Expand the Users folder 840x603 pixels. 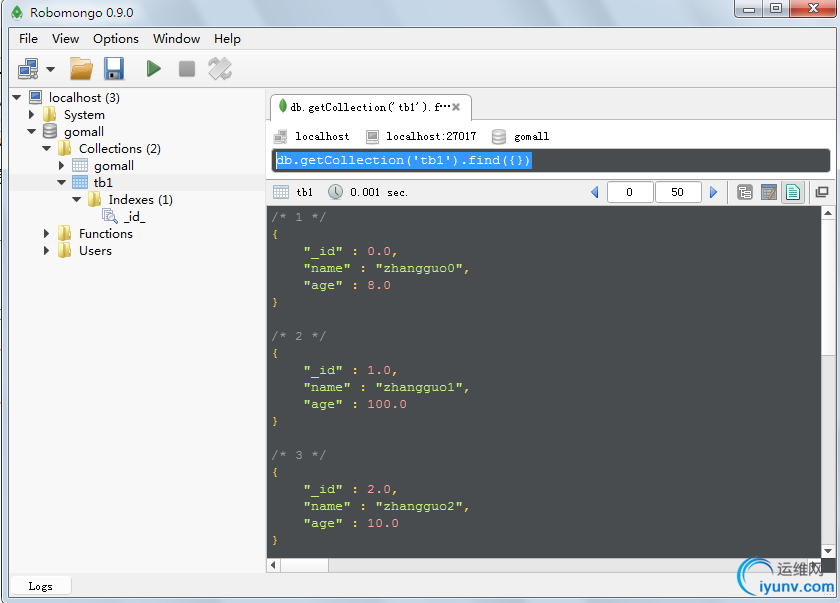pos(47,251)
